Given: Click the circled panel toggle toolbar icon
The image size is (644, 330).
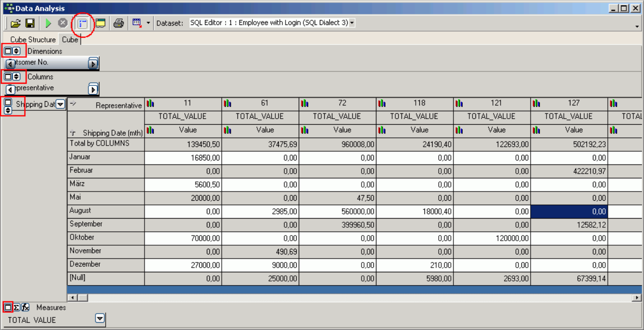Looking at the screenshot, I should click(x=83, y=23).
